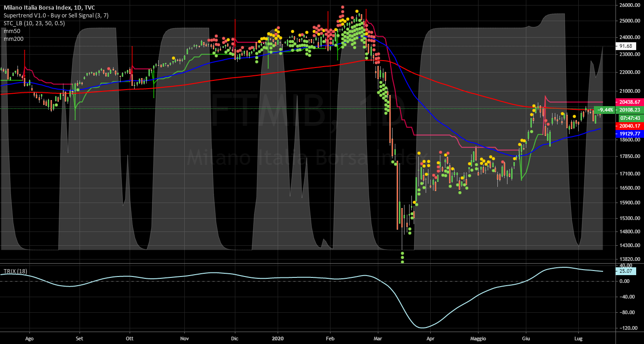Click the 24000.00 price axis label
The width and height of the screenshot is (644, 344).
(629, 38)
